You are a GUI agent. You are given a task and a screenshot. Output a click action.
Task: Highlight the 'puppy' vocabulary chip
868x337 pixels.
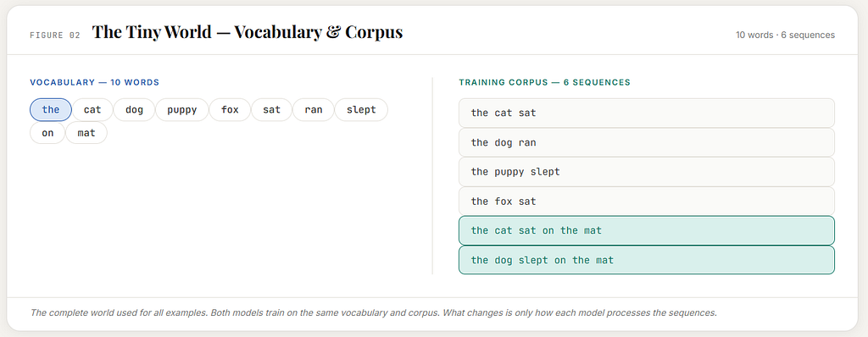[x=181, y=109]
